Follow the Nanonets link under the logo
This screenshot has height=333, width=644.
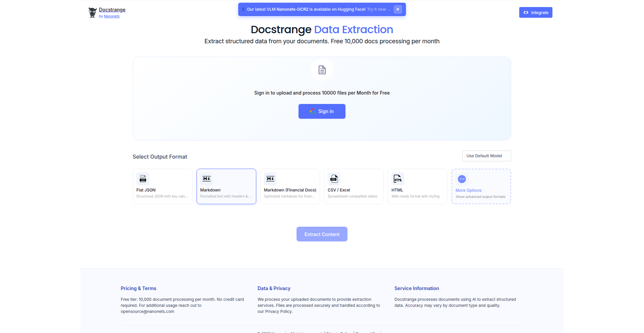[x=112, y=16]
